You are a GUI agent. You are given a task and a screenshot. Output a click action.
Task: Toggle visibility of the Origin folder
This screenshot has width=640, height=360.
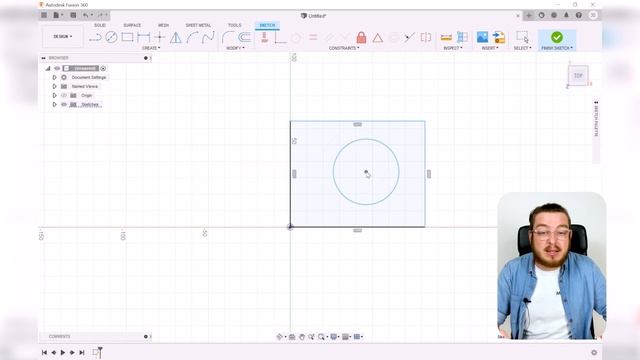click(x=64, y=96)
